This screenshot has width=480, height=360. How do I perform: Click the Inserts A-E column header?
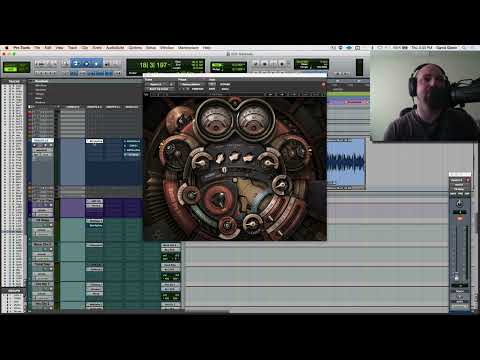click(x=94, y=107)
